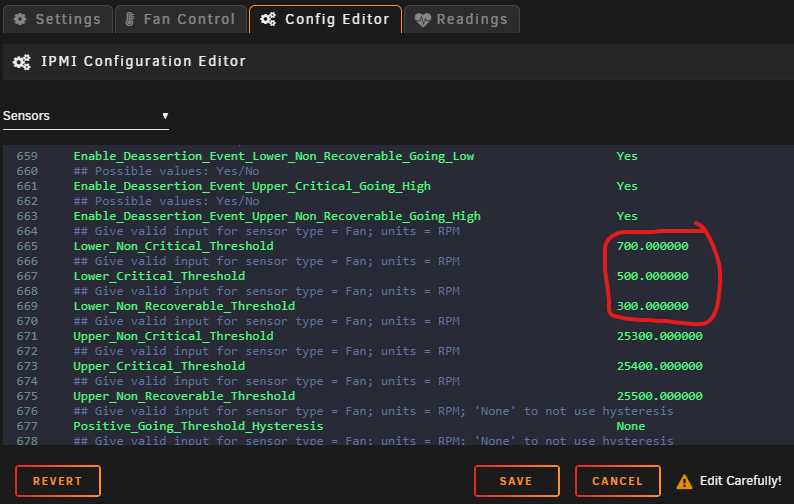
Task: Switch to the Fan Control tab
Action: (181, 19)
